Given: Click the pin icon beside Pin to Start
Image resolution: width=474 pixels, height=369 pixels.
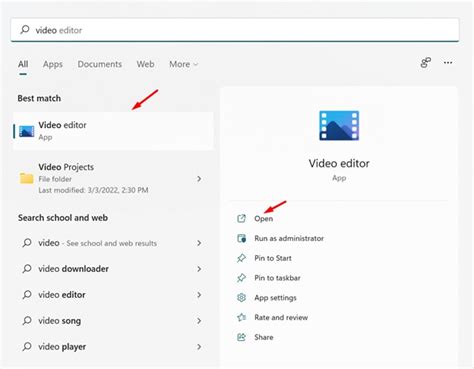Looking at the screenshot, I should coord(241,258).
